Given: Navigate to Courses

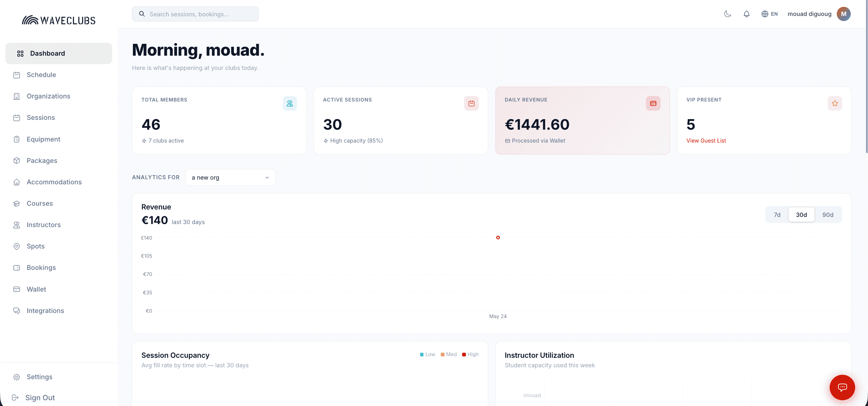Looking at the screenshot, I should (x=59, y=203).
